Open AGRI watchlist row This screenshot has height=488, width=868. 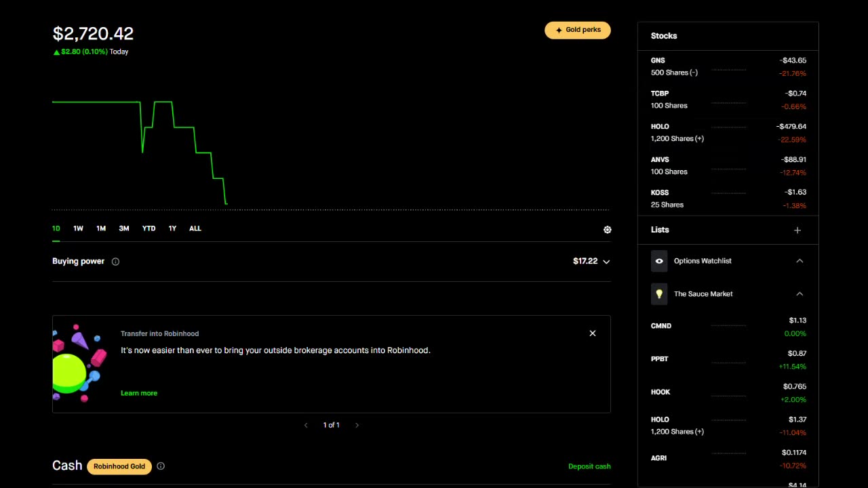[x=728, y=459]
